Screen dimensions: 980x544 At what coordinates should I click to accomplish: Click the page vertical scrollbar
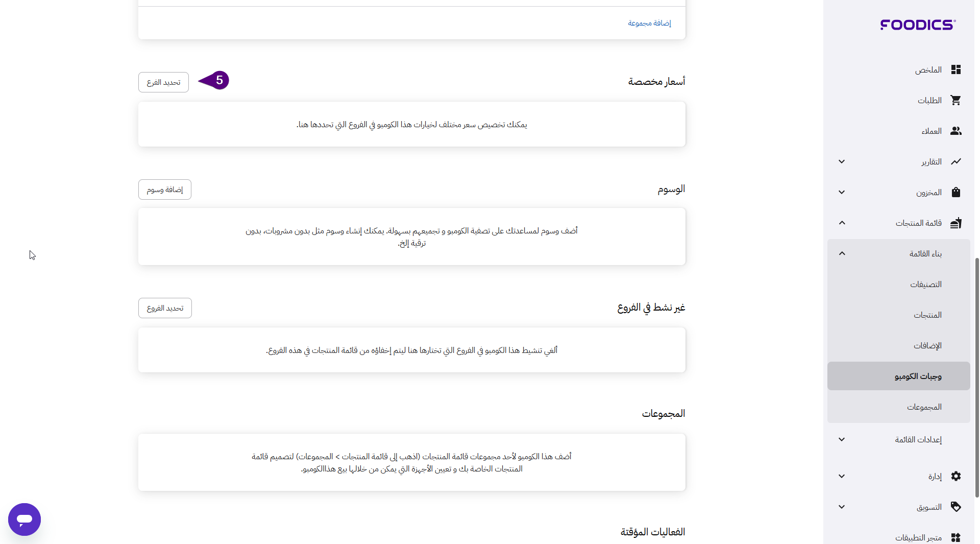click(977, 378)
